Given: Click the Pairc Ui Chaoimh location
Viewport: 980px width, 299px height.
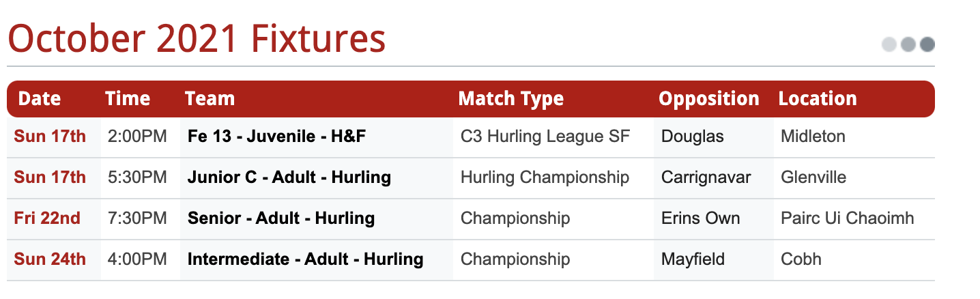Looking at the screenshot, I should (847, 218).
